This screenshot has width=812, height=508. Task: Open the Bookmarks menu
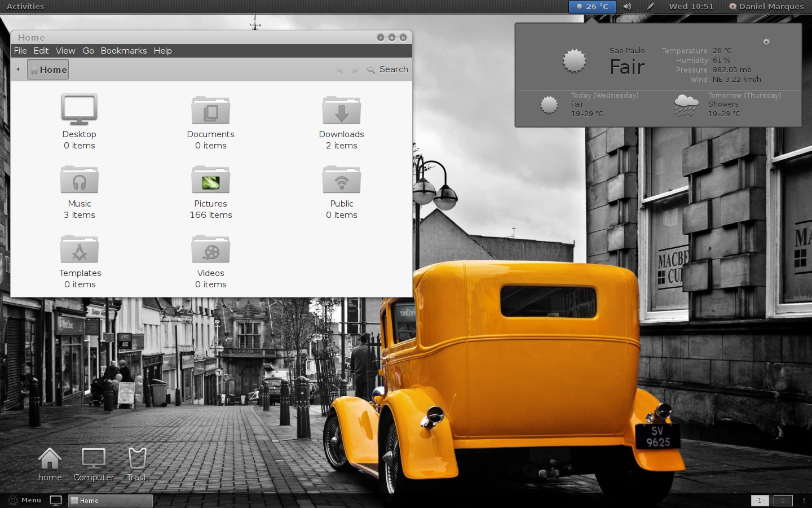[x=124, y=51]
